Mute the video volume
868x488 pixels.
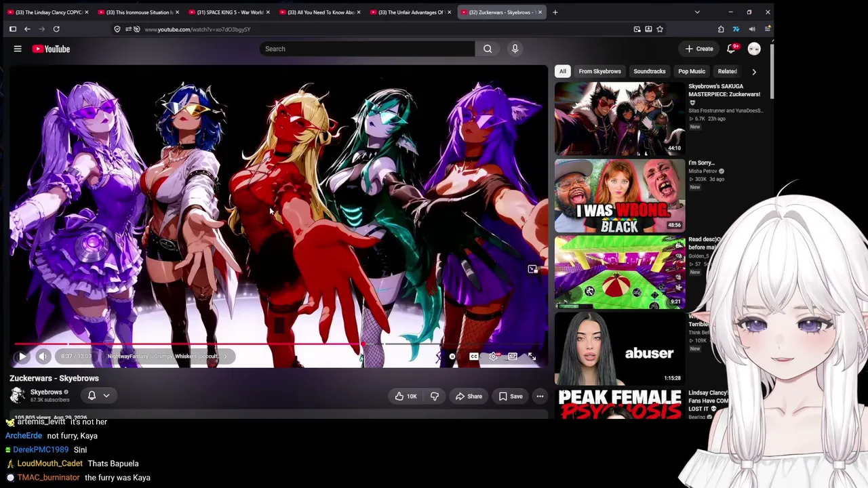(43, 357)
